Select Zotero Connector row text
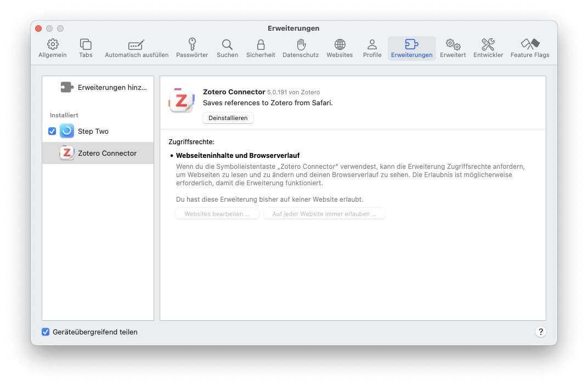 tap(108, 154)
